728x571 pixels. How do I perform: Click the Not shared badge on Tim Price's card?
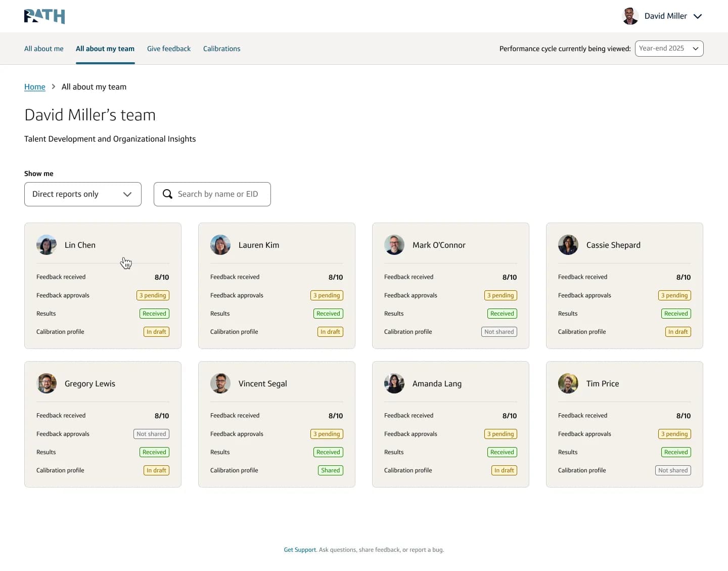(x=673, y=470)
